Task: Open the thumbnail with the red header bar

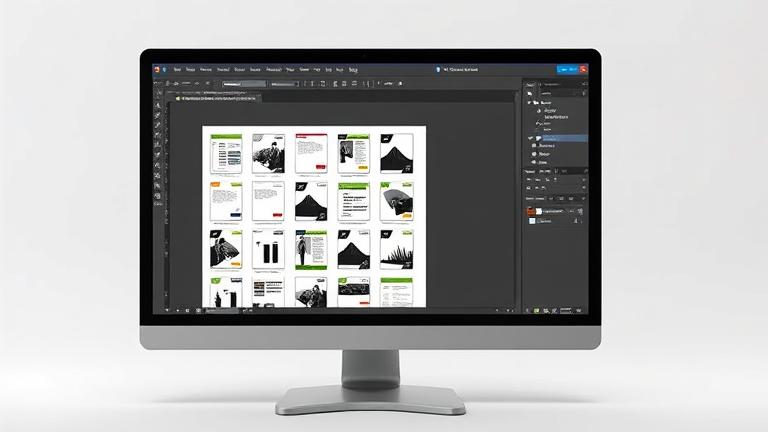Action: [x=311, y=154]
